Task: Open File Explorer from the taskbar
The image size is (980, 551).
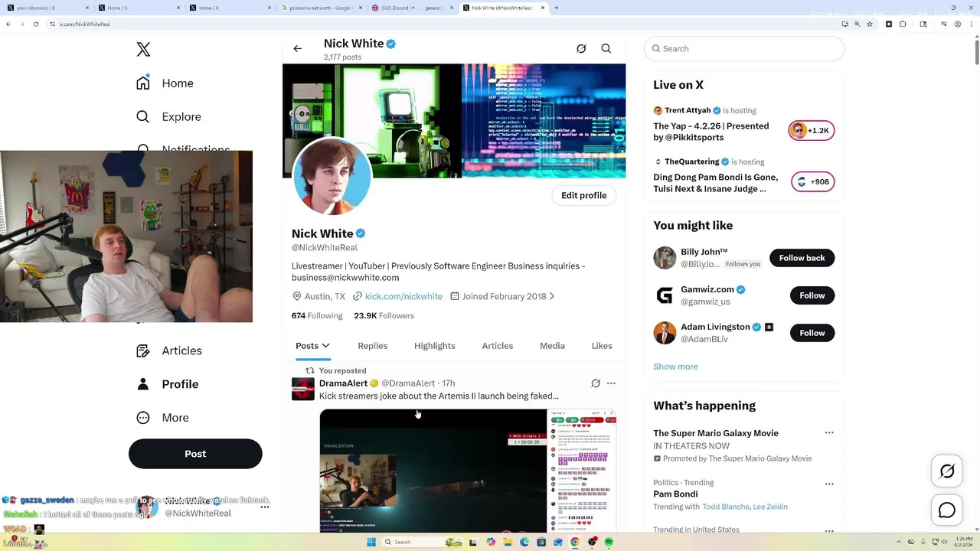Action: click(508, 542)
